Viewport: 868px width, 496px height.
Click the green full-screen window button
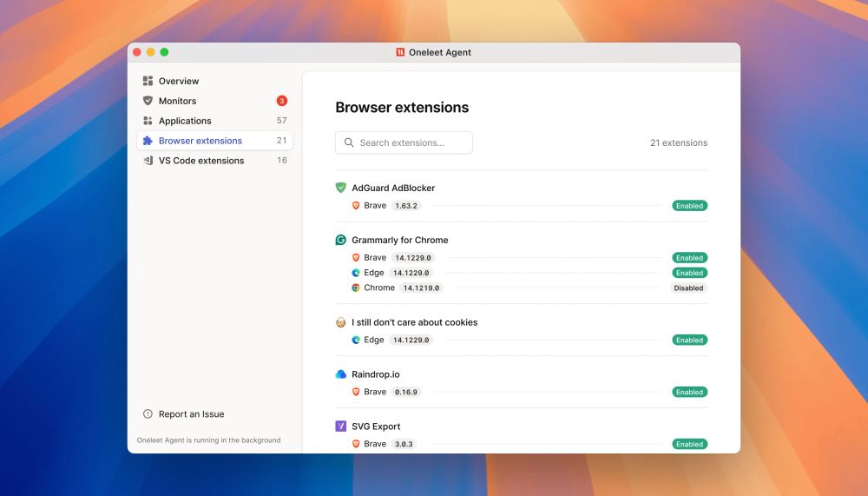pyautogui.click(x=164, y=52)
